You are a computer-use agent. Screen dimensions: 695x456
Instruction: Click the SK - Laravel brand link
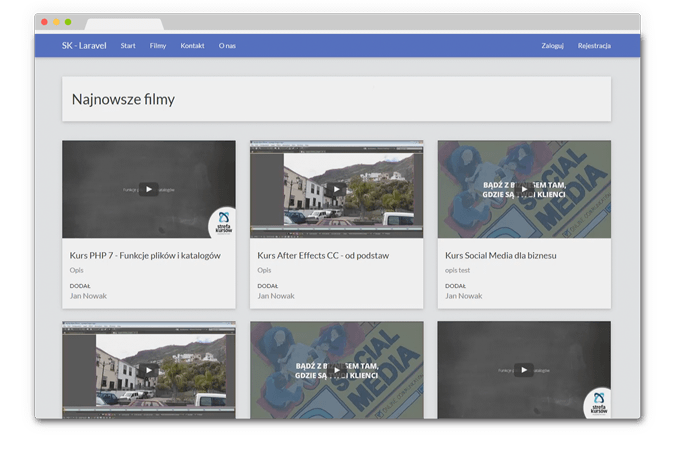pyautogui.click(x=84, y=46)
